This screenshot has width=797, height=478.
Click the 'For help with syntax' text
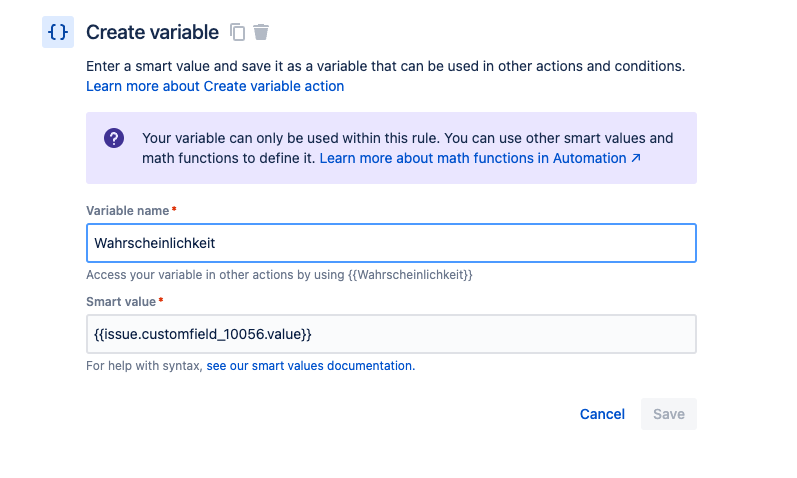coord(145,366)
